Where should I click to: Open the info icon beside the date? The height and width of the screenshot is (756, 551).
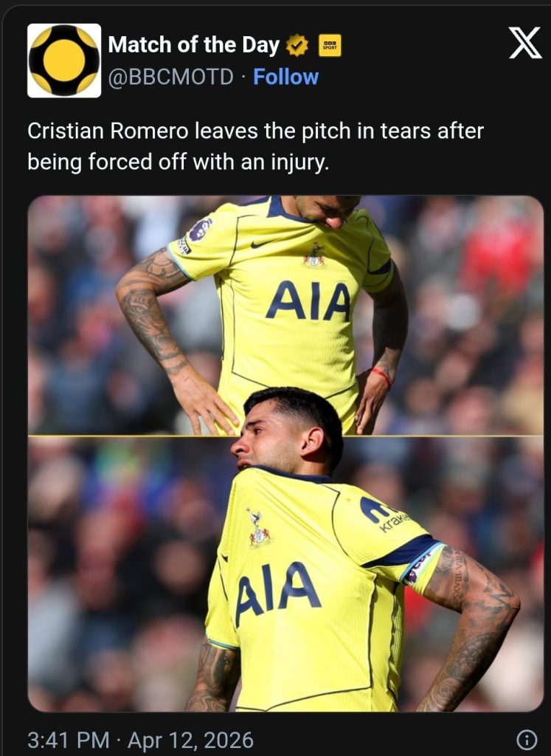[527, 738]
